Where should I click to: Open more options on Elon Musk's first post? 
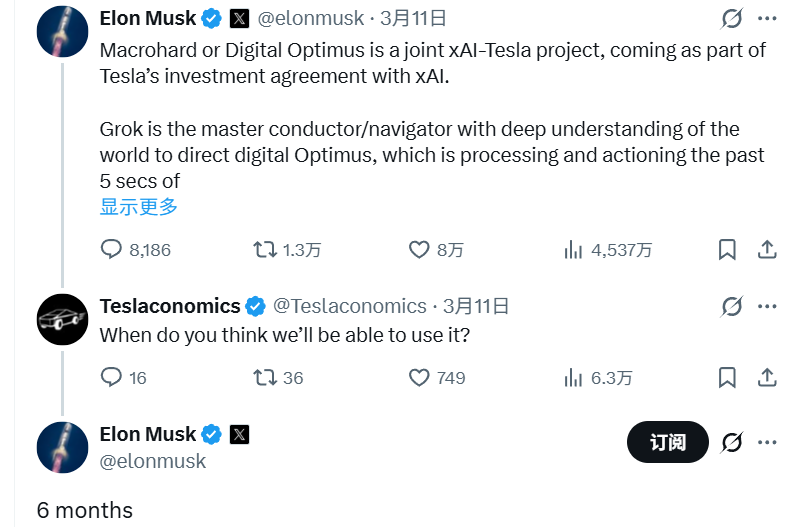(767, 18)
